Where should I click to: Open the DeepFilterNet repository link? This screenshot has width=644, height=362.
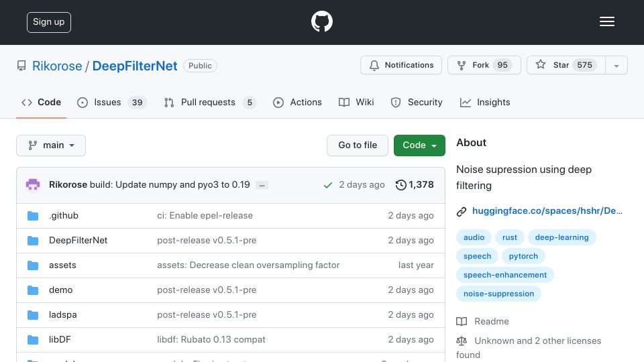point(135,66)
